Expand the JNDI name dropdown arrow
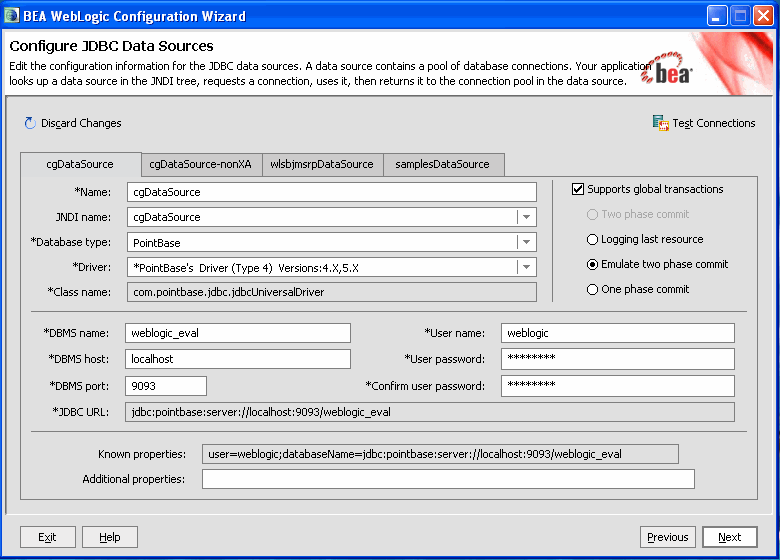This screenshot has width=780, height=560. [x=526, y=217]
